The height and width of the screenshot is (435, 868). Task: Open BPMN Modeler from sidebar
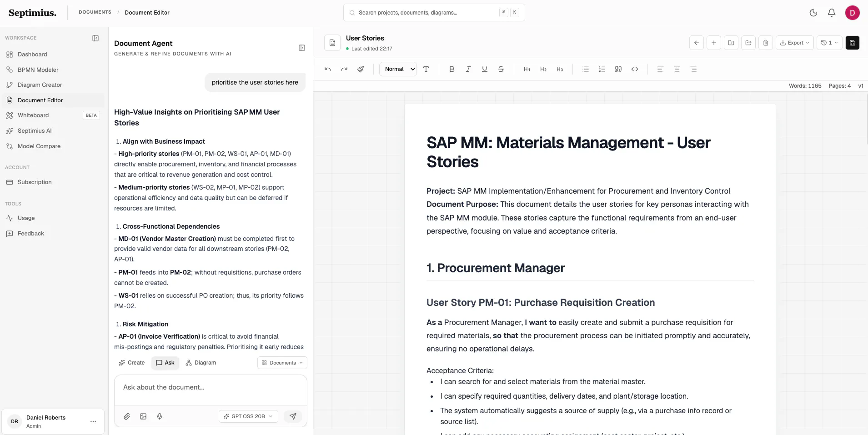38,70
